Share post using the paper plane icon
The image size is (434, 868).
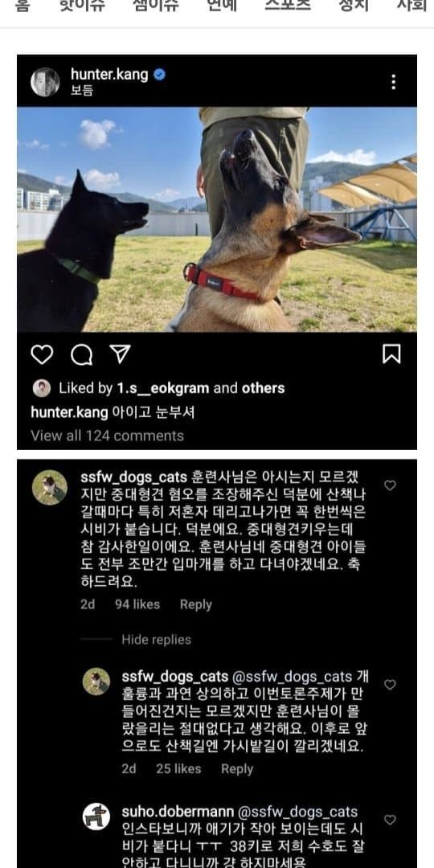(120, 354)
